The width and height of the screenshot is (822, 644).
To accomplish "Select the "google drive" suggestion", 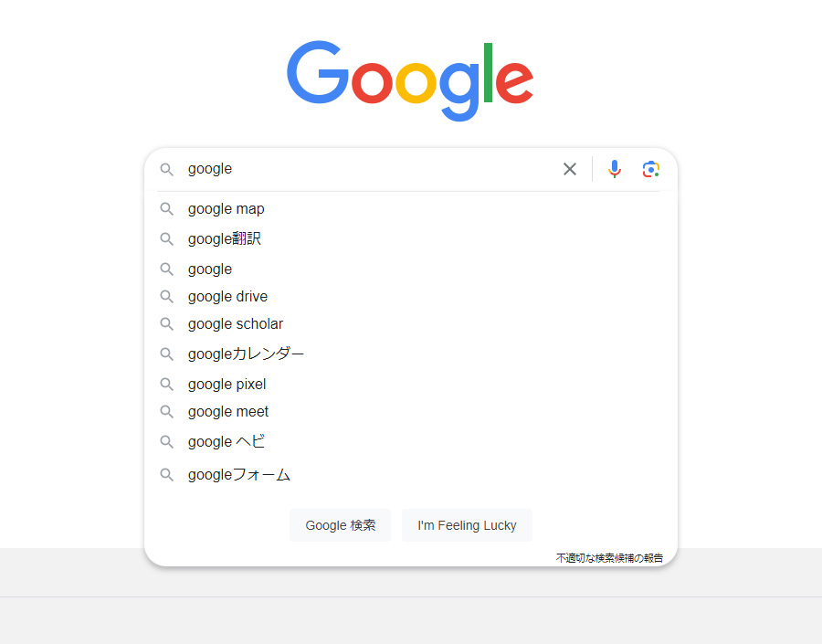I will point(227,297).
